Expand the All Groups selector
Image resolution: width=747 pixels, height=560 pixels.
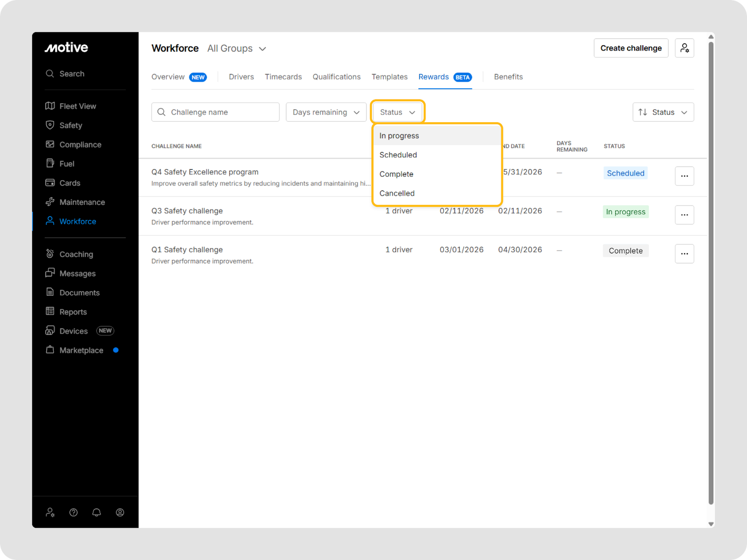pos(237,49)
